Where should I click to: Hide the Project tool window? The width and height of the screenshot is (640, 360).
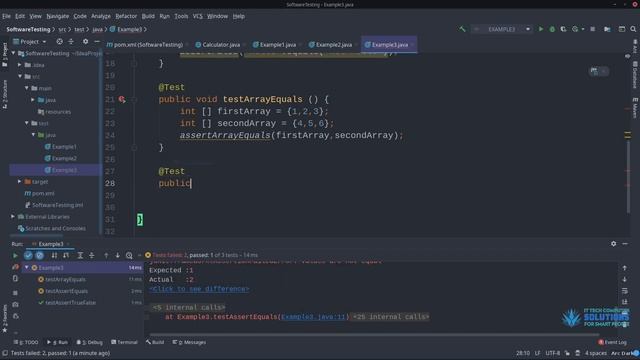[x=97, y=42]
